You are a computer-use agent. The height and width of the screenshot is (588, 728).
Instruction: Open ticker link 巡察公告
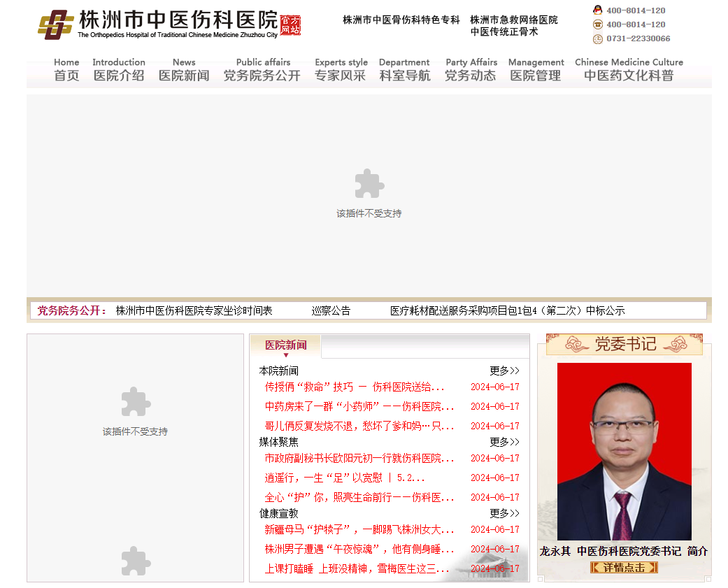click(x=331, y=310)
